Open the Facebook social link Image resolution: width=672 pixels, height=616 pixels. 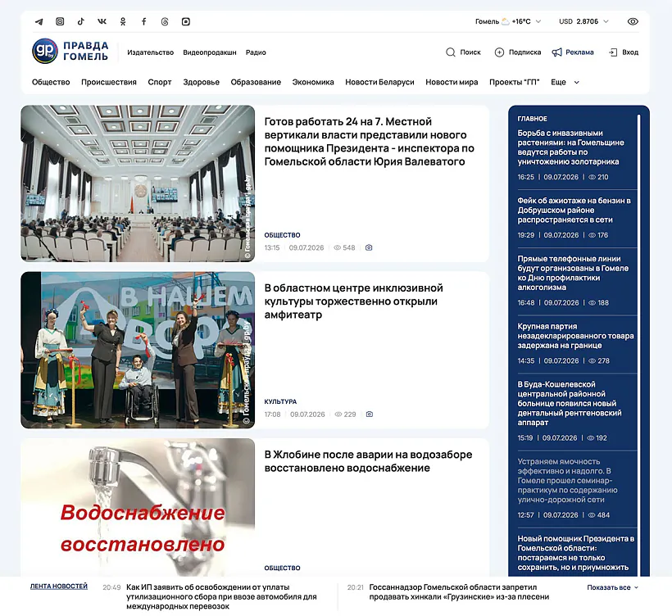(144, 21)
